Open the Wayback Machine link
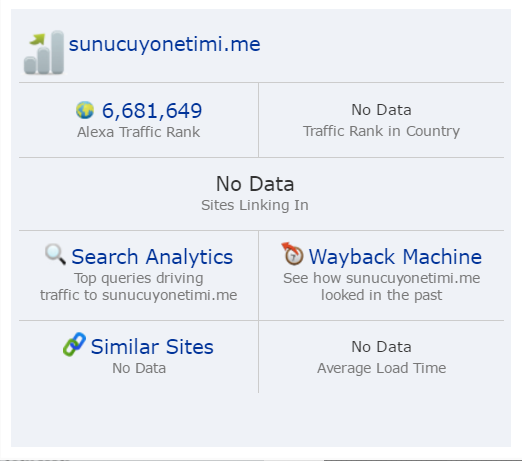This screenshot has width=522, height=461. pos(395,257)
